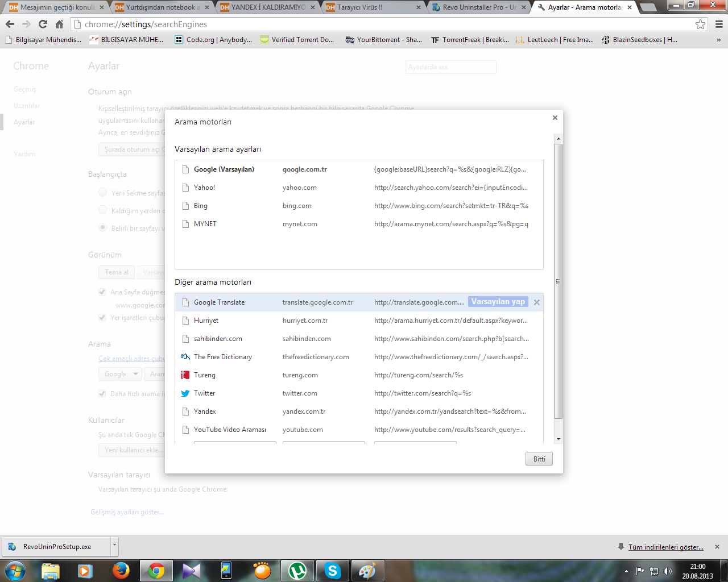Image resolution: width=728 pixels, height=582 pixels.
Task: Show more bookmarks chevron
Action: pos(718,40)
